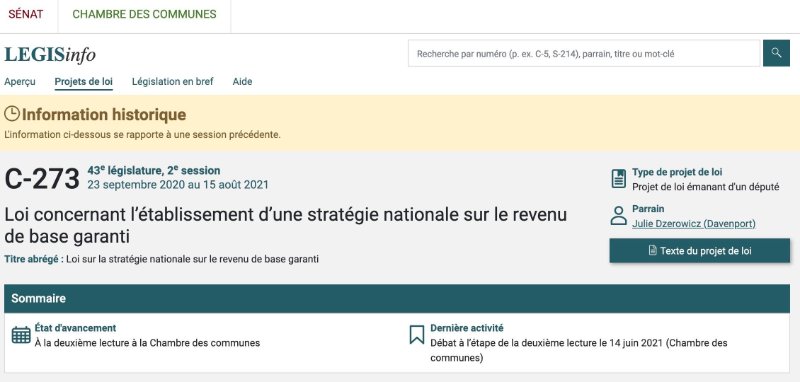Click the person icon beside Parrain

coord(619,216)
